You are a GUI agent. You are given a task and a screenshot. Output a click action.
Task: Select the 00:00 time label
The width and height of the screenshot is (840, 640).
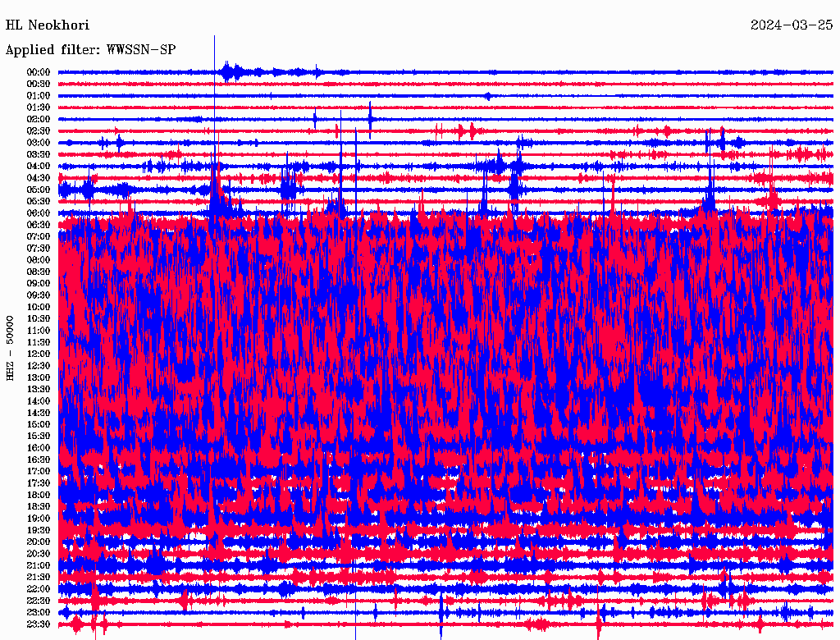click(x=39, y=72)
